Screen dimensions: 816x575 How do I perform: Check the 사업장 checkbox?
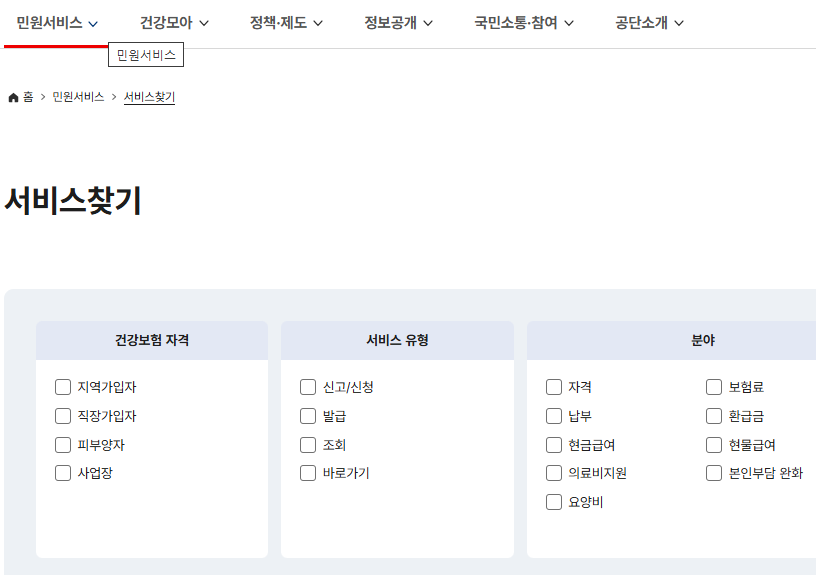click(63, 473)
